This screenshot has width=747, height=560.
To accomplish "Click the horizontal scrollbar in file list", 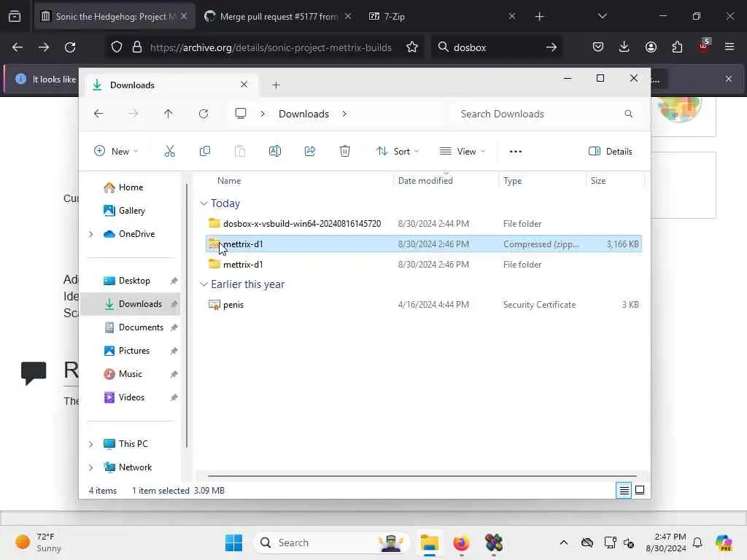I will click(x=422, y=475).
